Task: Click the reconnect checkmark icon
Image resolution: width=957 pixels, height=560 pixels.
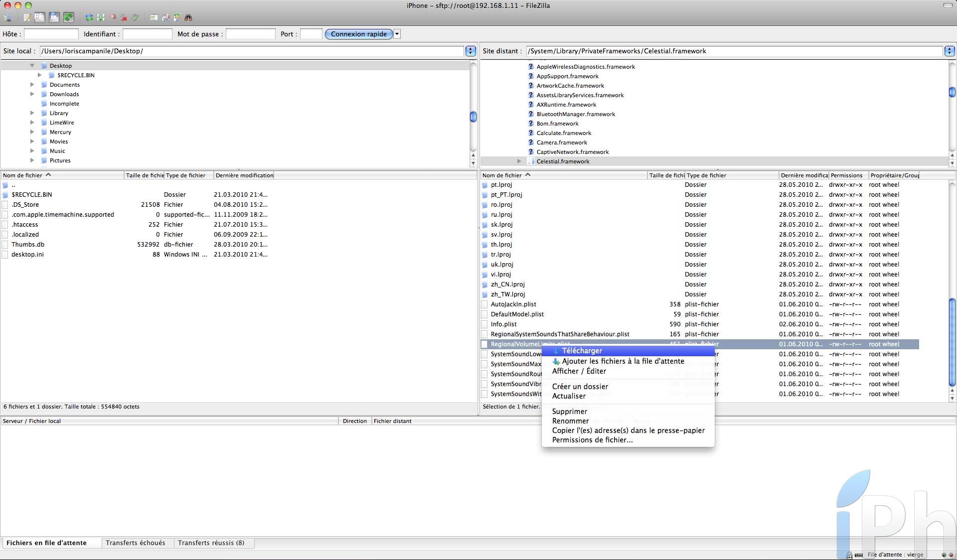Action: pyautogui.click(x=135, y=18)
